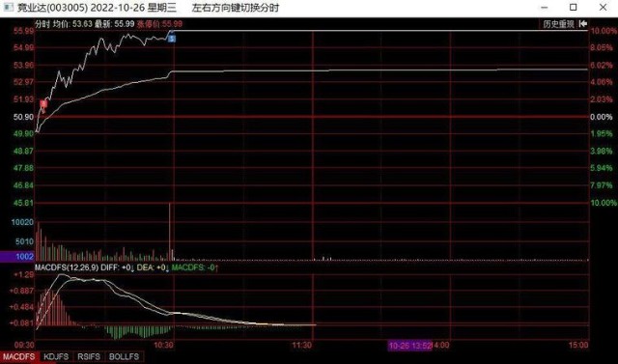Click the red 涨停价 55.99 label
This screenshot has height=364, width=618.
159,24
